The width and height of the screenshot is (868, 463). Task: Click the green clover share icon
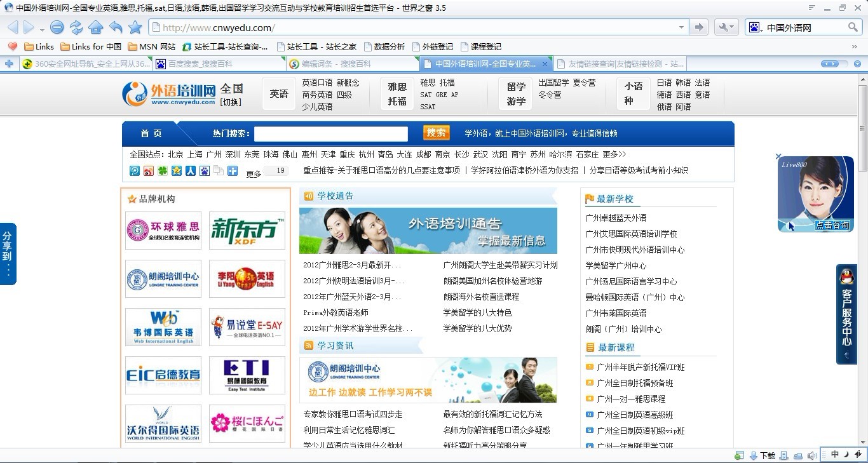(x=163, y=171)
